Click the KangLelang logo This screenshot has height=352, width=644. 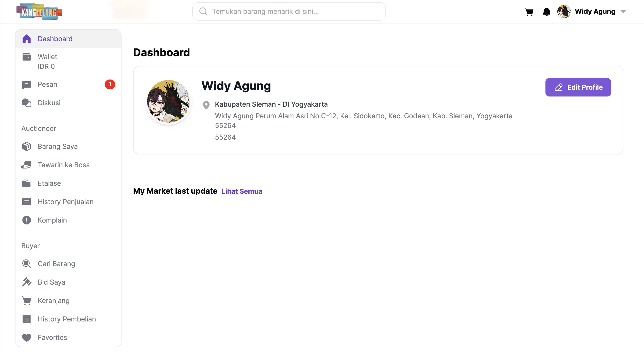[39, 12]
